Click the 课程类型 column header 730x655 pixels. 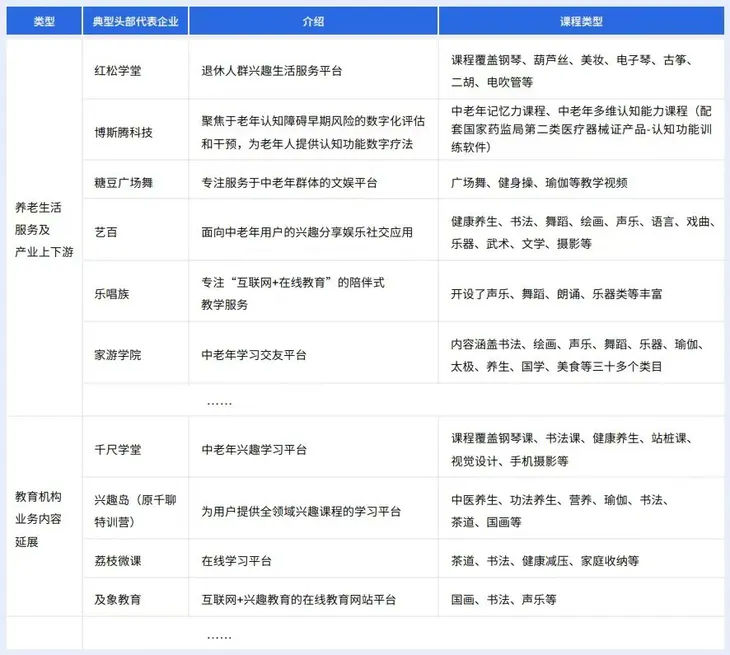(x=581, y=21)
